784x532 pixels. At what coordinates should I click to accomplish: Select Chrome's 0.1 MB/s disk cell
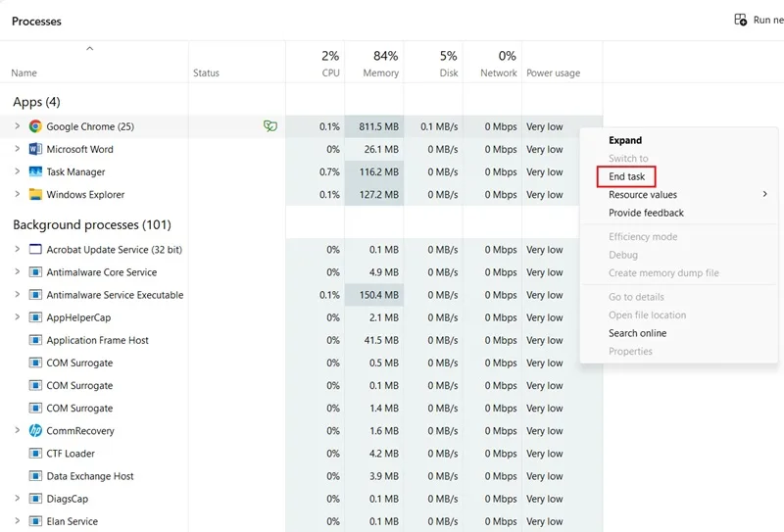(x=433, y=126)
